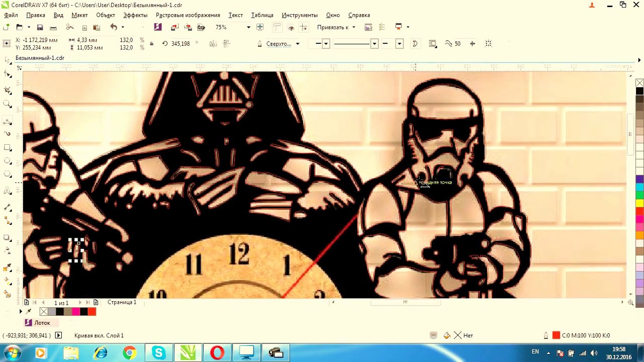Open Skype from the taskbar

pyautogui.click(x=158, y=353)
